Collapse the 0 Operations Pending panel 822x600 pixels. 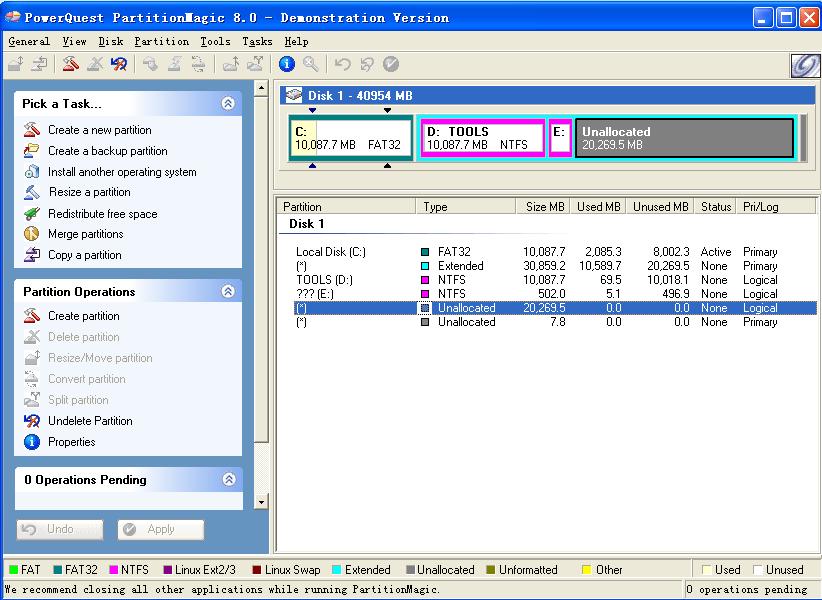pos(229,479)
